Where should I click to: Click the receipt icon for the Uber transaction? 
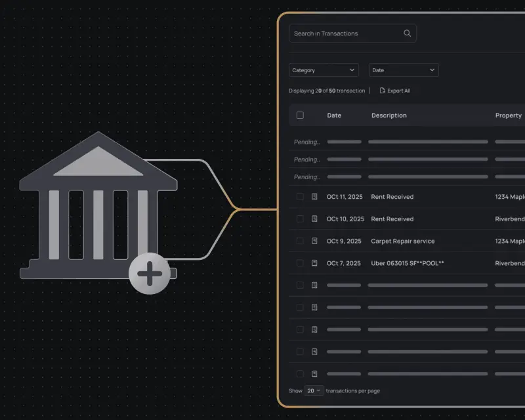(314, 263)
